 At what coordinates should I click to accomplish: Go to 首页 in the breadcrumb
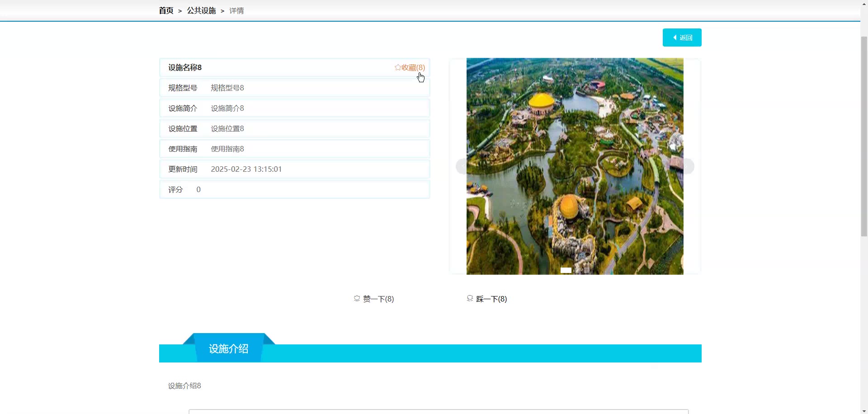[x=166, y=10]
